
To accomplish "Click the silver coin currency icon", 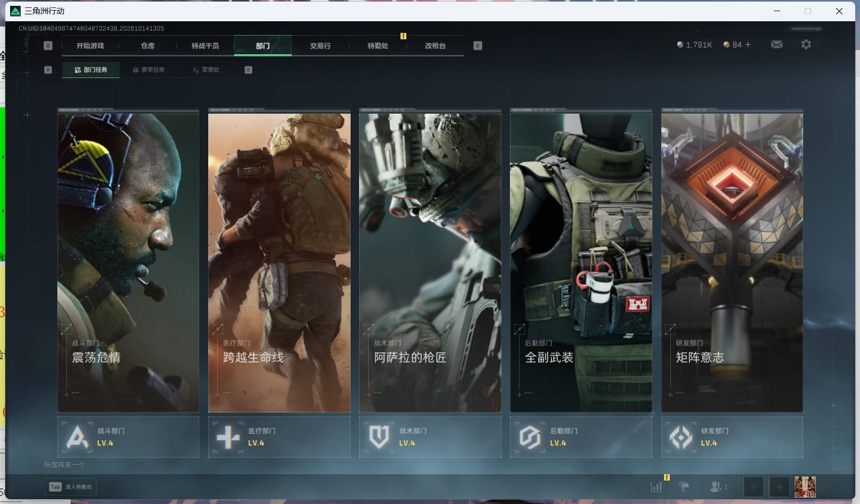I will coord(680,45).
